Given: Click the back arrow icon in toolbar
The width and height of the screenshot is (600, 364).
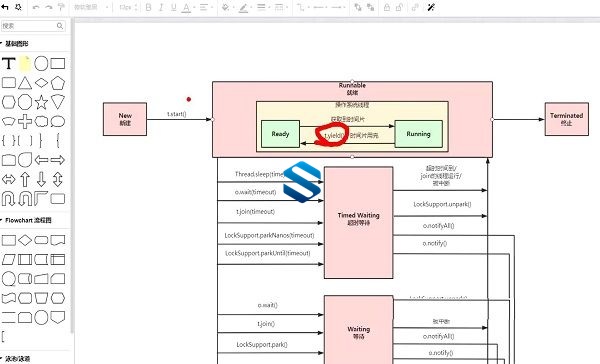Looking at the screenshot, I should click(x=5, y=7).
